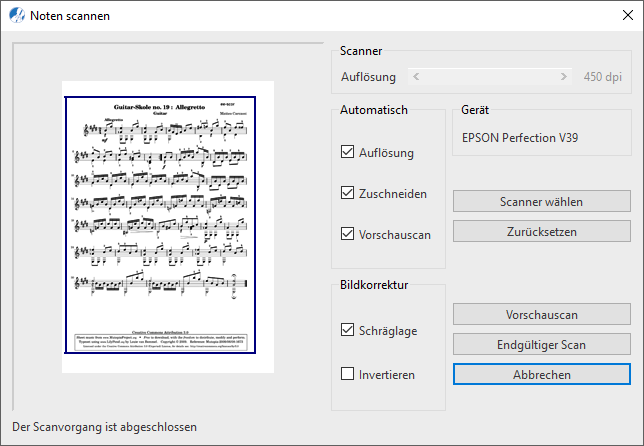Click the EPSON Perfection V39 device name

(x=520, y=138)
